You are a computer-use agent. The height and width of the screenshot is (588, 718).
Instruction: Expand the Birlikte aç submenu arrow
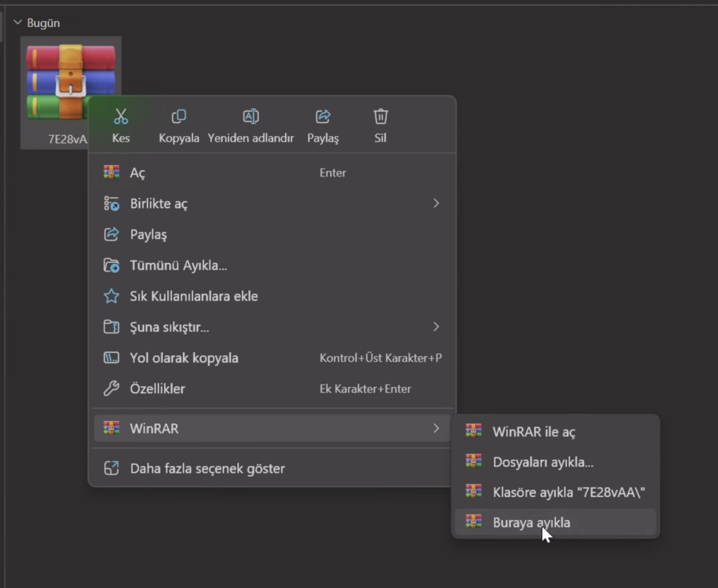coord(436,204)
